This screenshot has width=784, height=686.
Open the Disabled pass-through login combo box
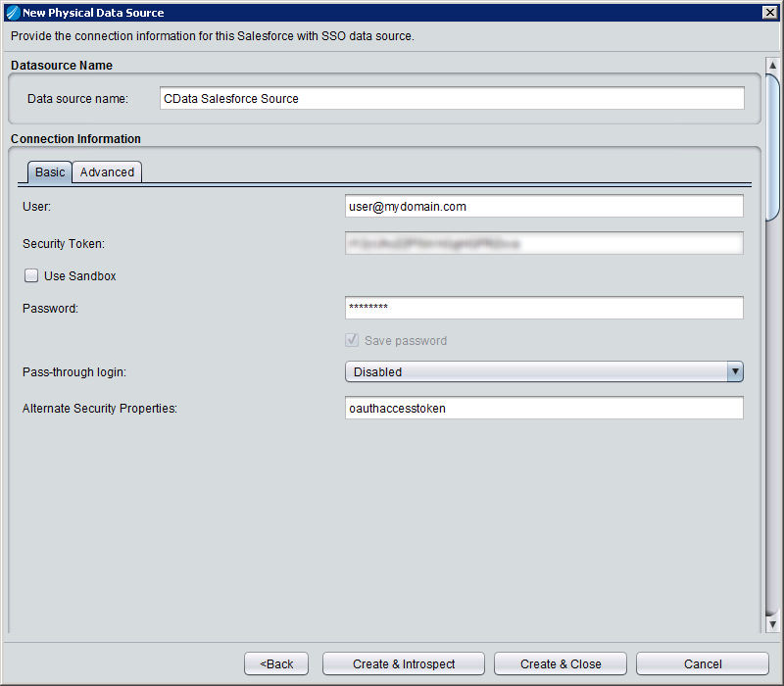535,371
